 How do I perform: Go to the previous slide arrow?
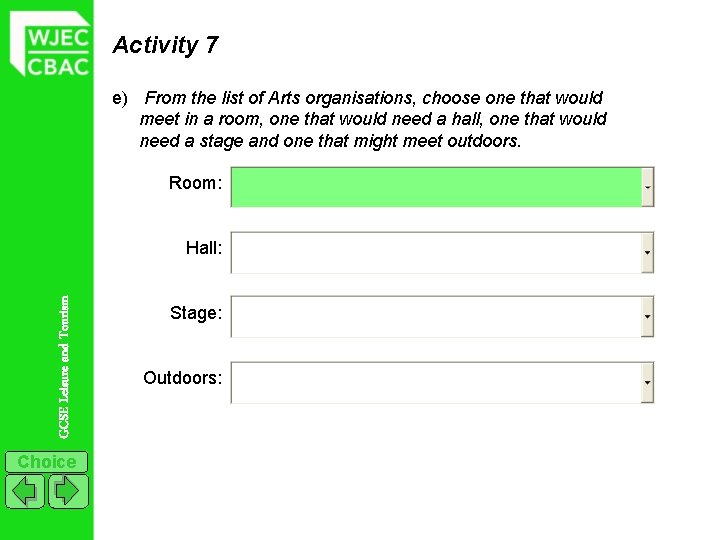25,491
